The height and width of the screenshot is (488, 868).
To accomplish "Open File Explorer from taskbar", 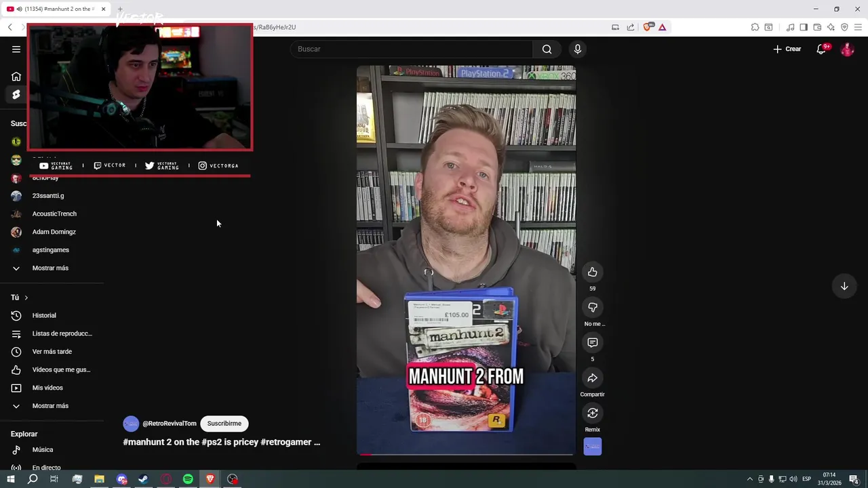I will pyautogui.click(x=99, y=479).
